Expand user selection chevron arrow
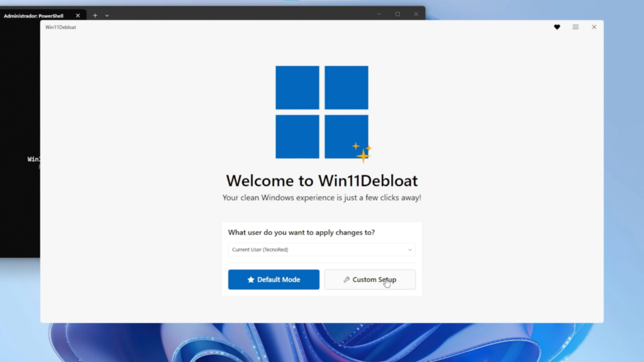Viewport: 644px width, 362px height. point(410,250)
